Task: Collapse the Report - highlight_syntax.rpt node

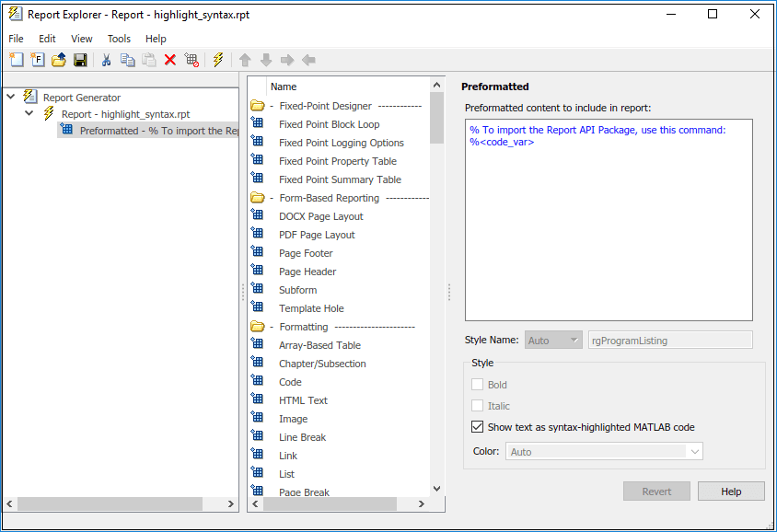Action: (29, 113)
